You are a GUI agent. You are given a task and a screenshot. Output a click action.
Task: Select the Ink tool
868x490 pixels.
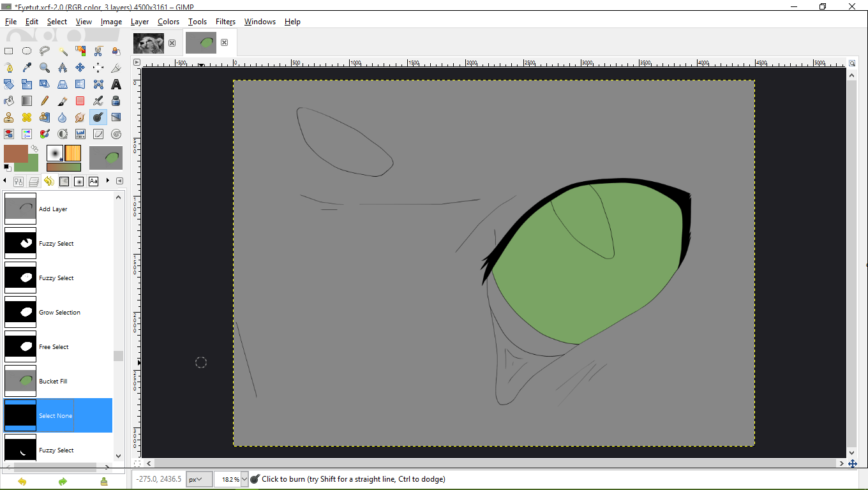click(116, 101)
